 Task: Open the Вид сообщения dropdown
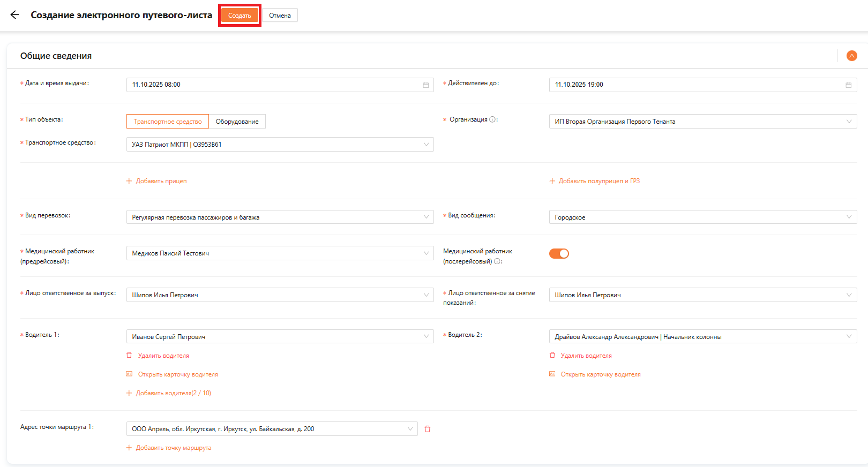[702, 217]
